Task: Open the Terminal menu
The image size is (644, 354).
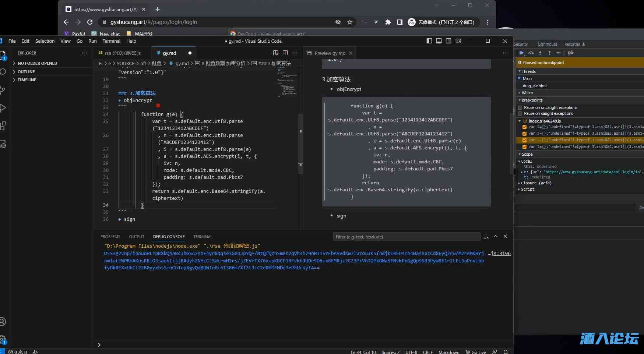Action: 111,41
